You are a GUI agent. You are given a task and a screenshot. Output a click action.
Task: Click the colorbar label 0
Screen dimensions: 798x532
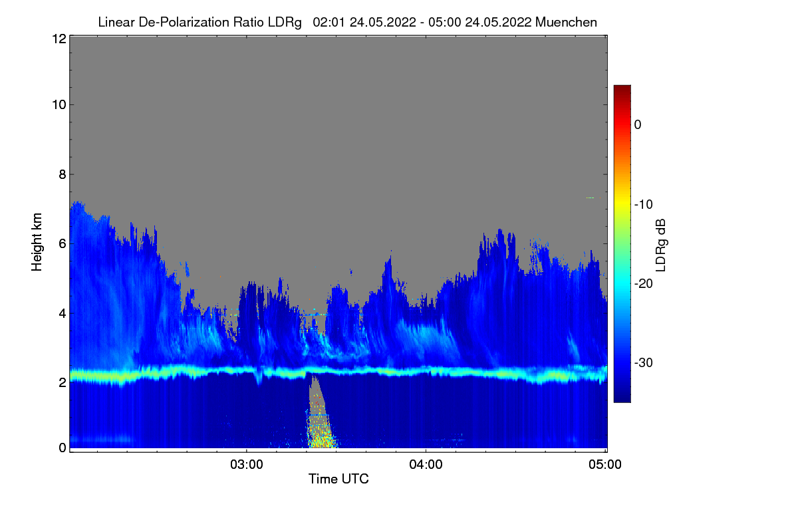click(x=638, y=124)
